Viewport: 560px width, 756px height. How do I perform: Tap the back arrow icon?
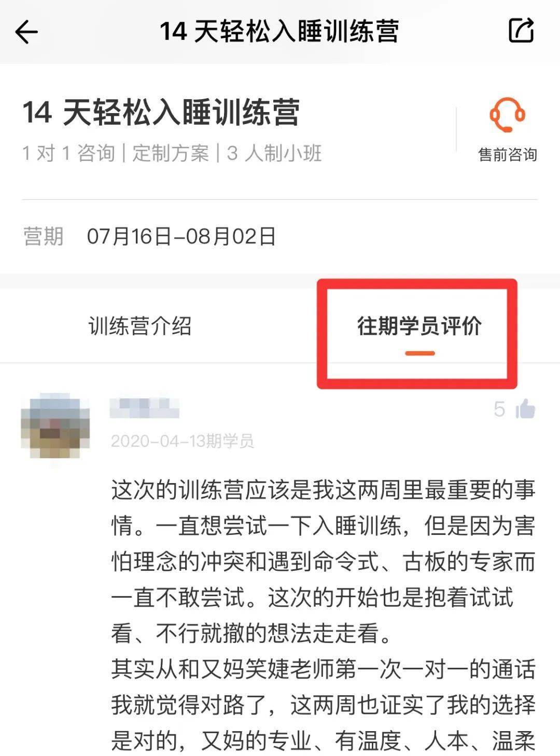click(26, 32)
